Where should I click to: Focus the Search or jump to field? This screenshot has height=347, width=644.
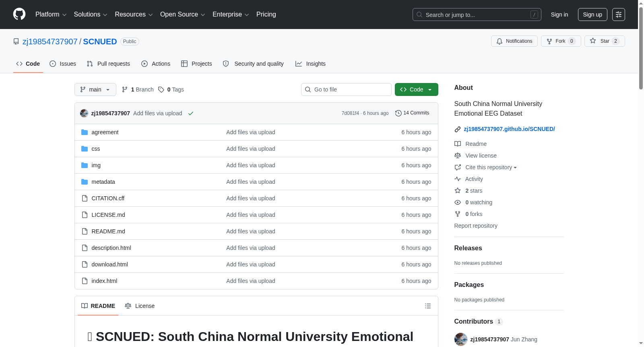477,15
